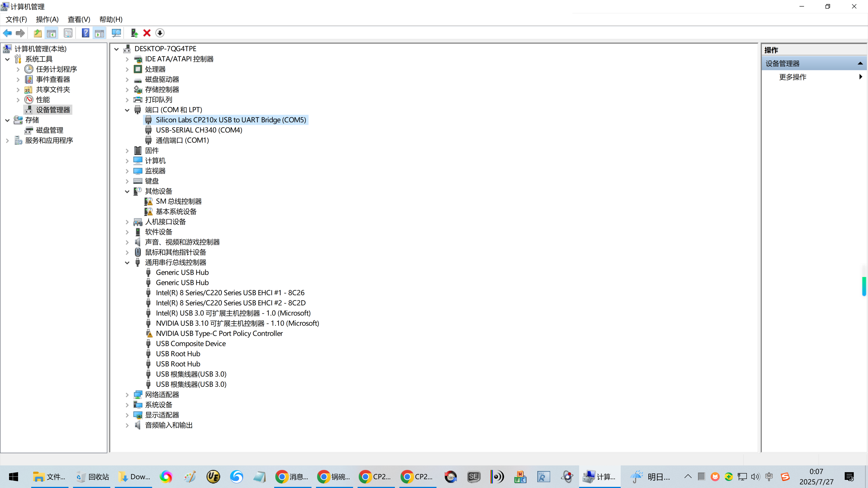Open the 帮助(H) menu

(111, 19)
